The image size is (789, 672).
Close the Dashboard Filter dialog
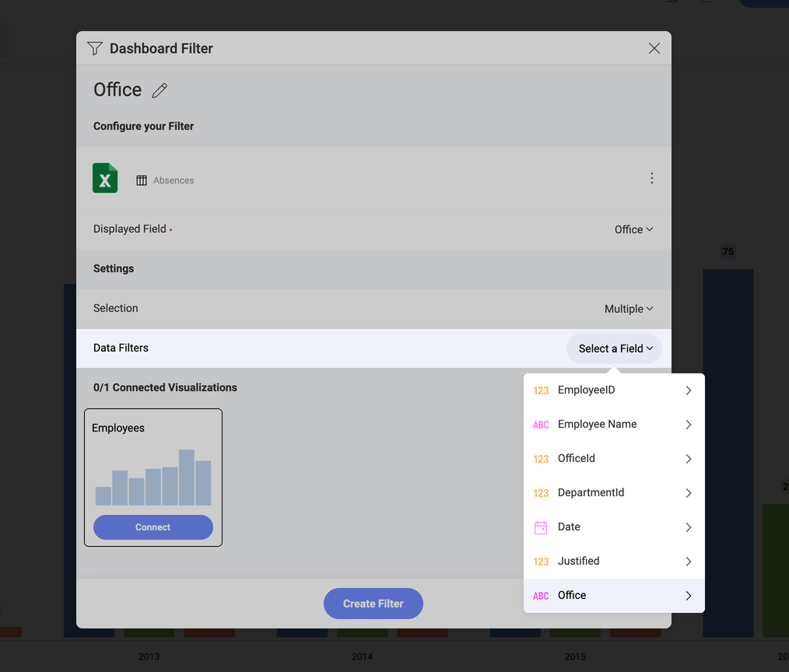654,48
